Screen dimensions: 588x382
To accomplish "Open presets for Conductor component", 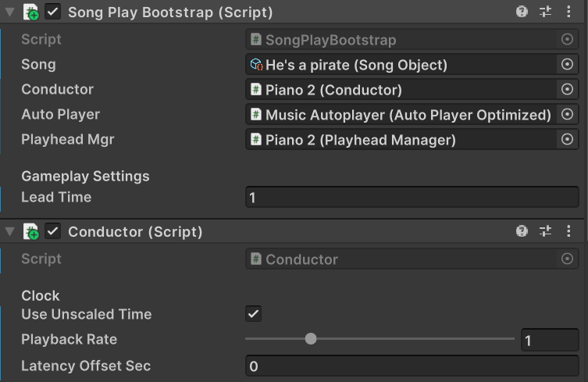I will (x=546, y=231).
